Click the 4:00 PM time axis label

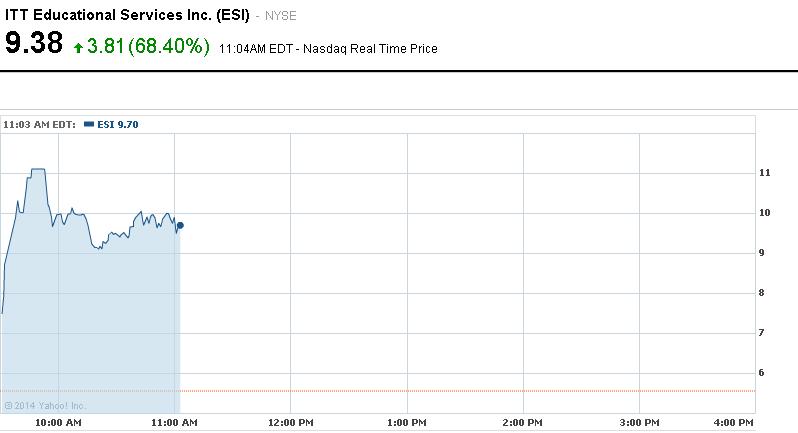[x=734, y=423]
